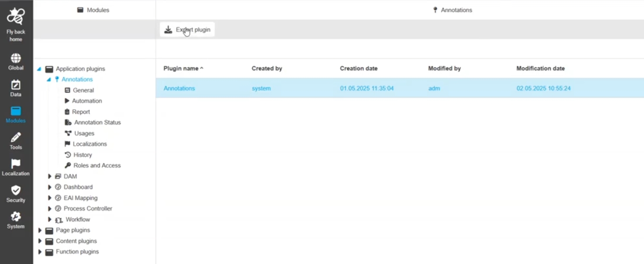Select the Annotations header tab
The width and height of the screenshot is (644, 264).
pyautogui.click(x=452, y=10)
